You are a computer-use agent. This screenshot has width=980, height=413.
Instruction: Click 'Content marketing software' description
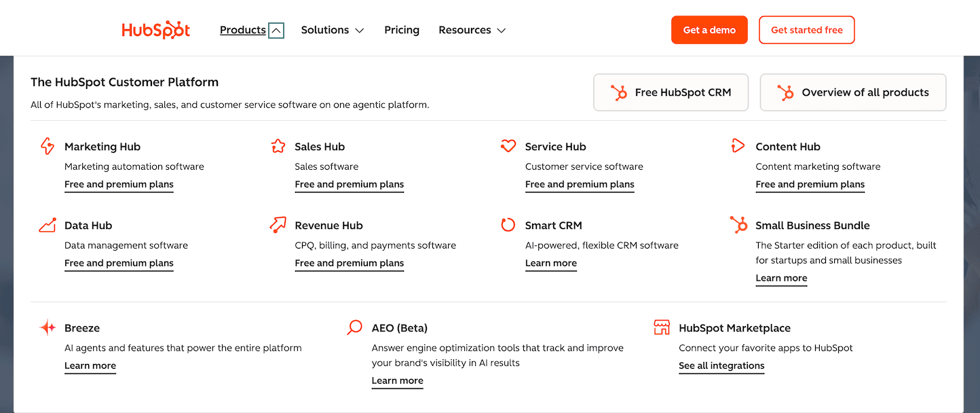pyautogui.click(x=818, y=166)
